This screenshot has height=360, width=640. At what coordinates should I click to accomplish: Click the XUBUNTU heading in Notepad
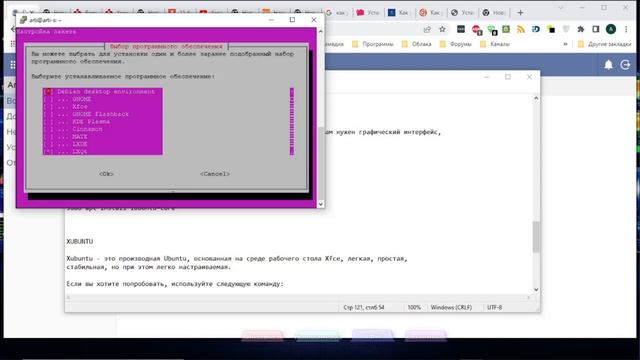pyautogui.click(x=80, y=242)
